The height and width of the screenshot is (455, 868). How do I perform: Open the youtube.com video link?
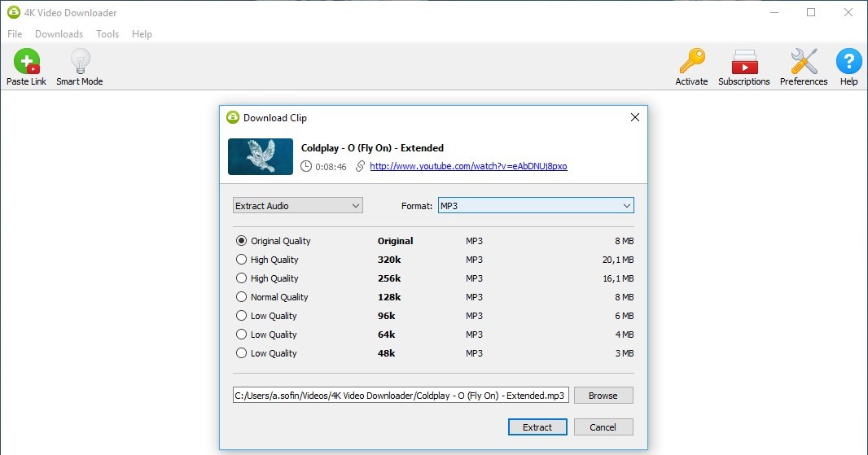(x=468, y=166)
